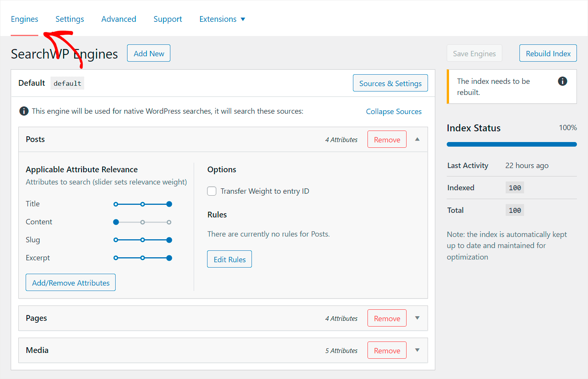Click the Pages source header

[x=223, y=318]
